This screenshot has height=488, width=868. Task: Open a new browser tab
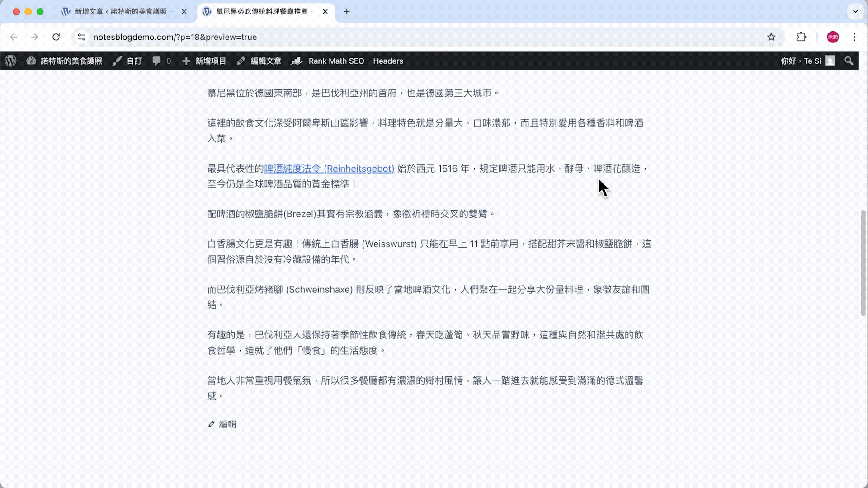pyautogui.click(x=347, y=12)
